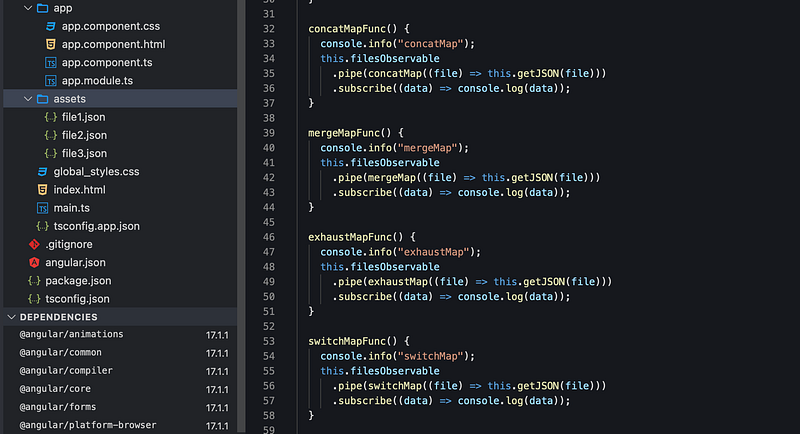Click the "exhaustMap" string literal

433,252
